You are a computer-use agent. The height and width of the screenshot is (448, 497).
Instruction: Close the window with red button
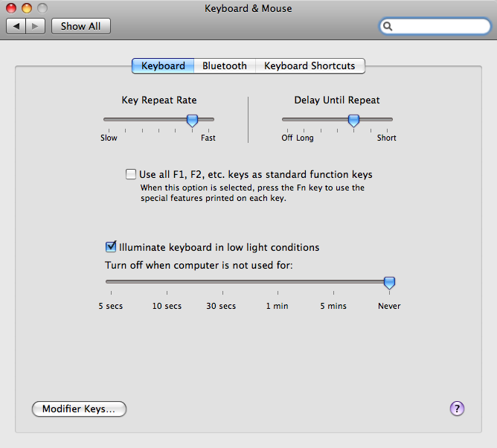[x=11, y=8]
